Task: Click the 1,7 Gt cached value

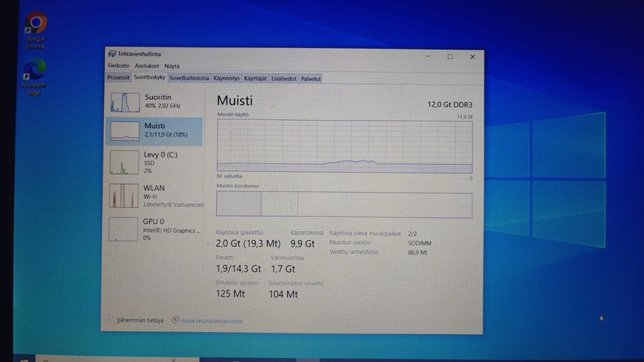Action: pyautogui.click(x=282, y=269)
